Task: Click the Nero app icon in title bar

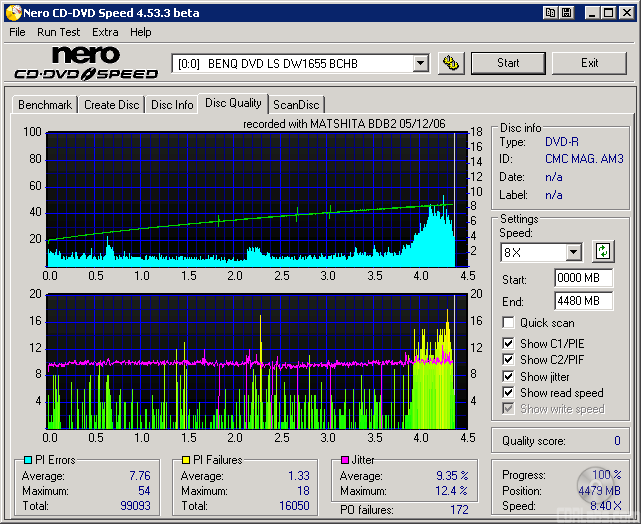Action: (12, 12)
